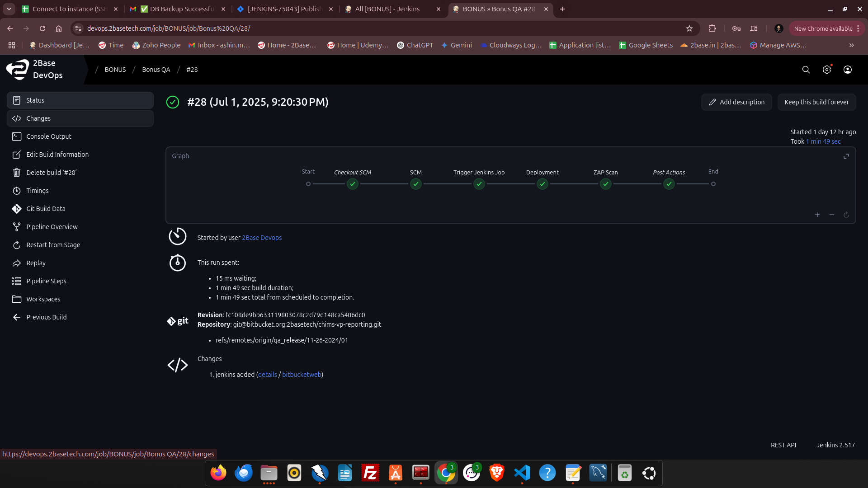The width and height of the screenshot is (868, 488).
Task: Open the REST API link
Action: [783, 445]
